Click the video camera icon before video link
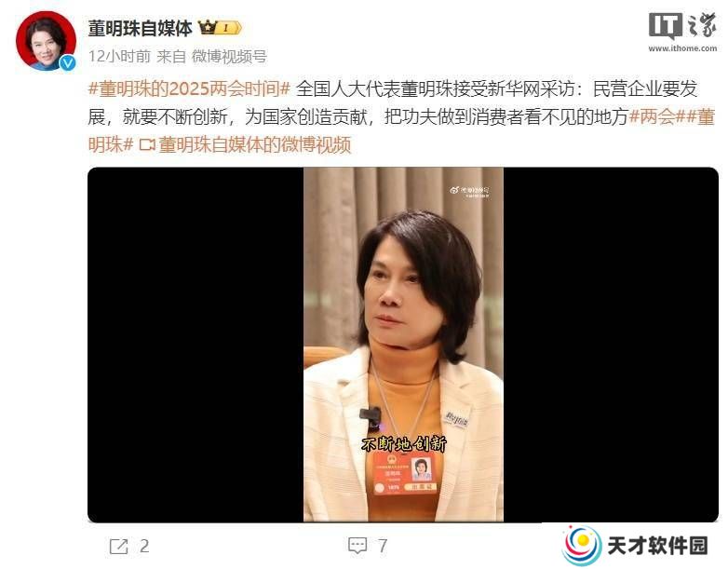This screenshot has height=569, width=728. click(x=147, y=145)
